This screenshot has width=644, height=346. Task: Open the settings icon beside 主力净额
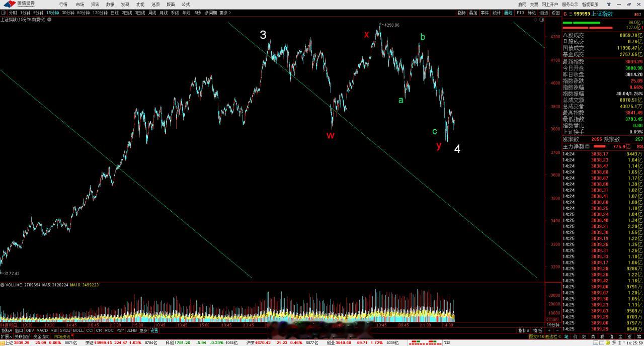tap(587, 146)
